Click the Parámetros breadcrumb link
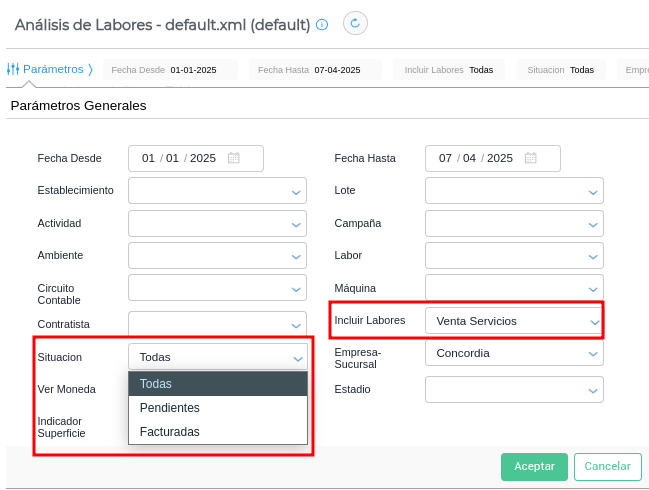This screenshot has height=490, width=649. [53, 69]
